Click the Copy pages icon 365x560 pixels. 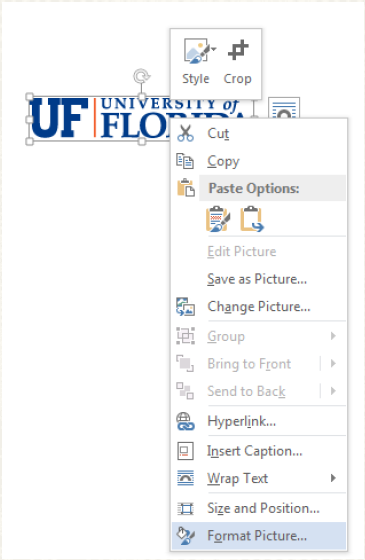pyautogui.click(x=185, y=161)
